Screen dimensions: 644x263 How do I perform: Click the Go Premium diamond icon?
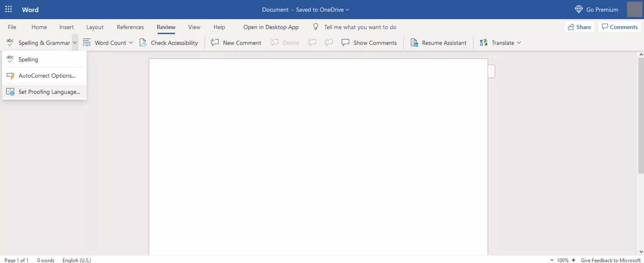point(579,9)
